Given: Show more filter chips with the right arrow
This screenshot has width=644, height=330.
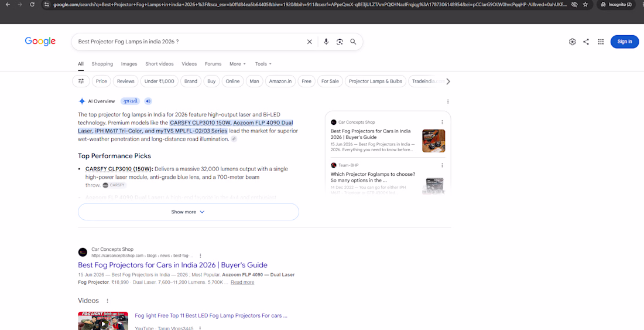Looking at the screenshot, I should [448, 81].
